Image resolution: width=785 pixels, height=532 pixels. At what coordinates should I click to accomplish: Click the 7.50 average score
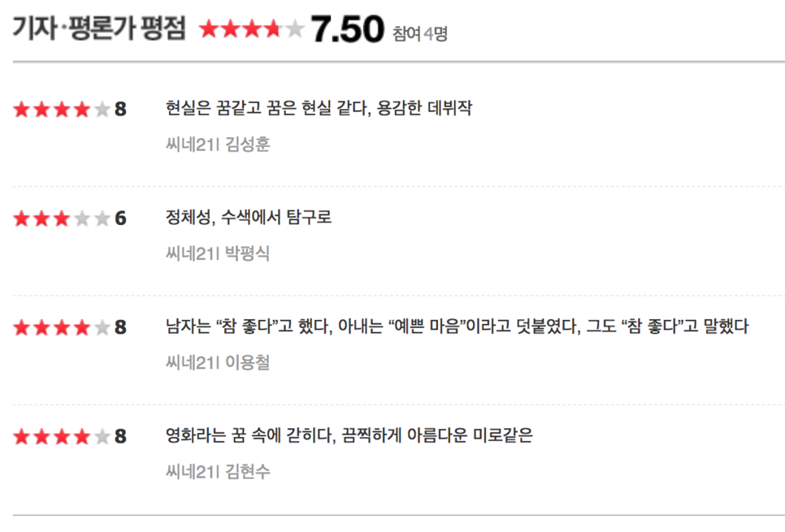point(347,29)
